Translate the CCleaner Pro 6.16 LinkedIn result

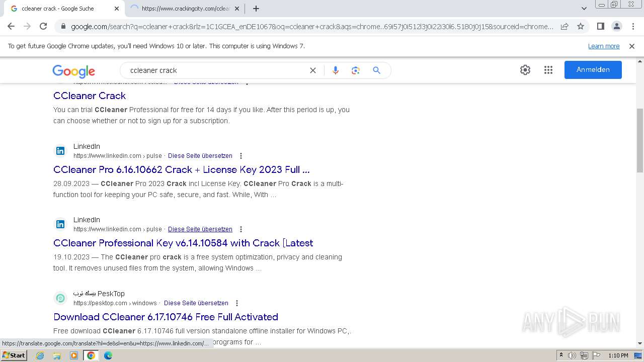(x=200, y=156)
